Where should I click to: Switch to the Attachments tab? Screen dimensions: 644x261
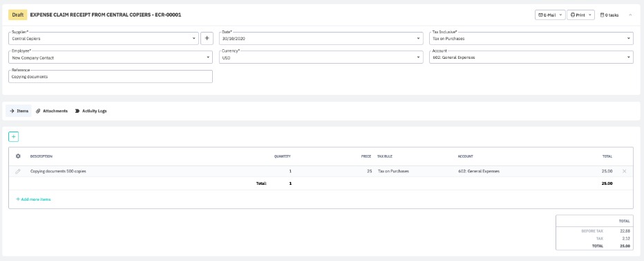point(52,111)
